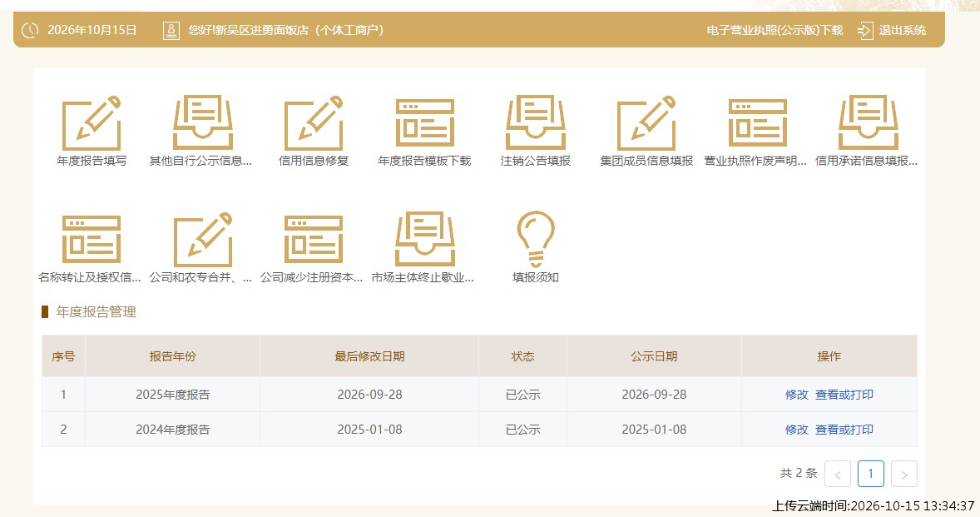Open the 名称转让及授权信息 icon
Viewport: 980px width, 517px height.
(92, 239)
